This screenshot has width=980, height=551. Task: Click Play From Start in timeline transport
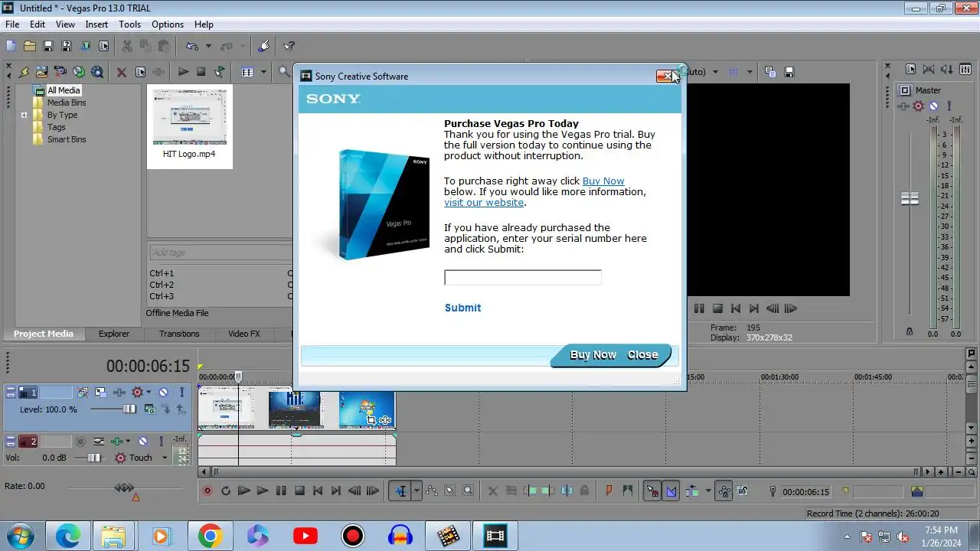pyautogui.click(x=244, y=491)
